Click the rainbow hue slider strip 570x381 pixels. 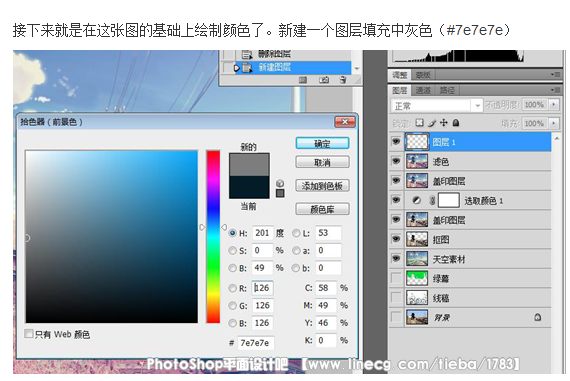click(x=213, y=237)
